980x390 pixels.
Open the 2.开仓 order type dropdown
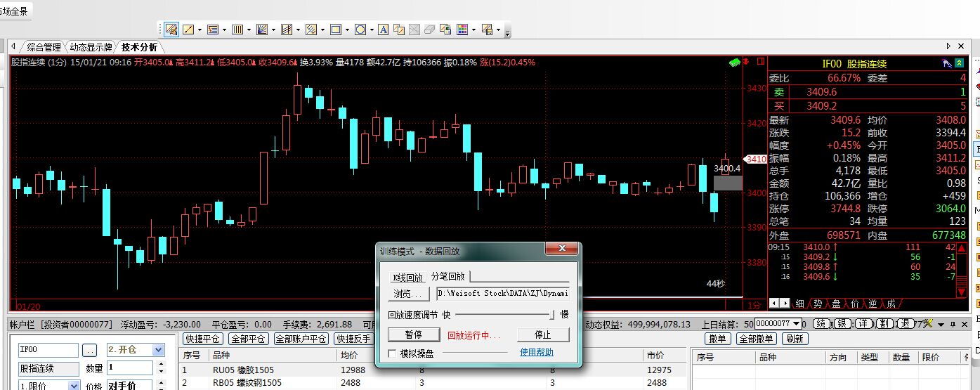coord(158,350)
